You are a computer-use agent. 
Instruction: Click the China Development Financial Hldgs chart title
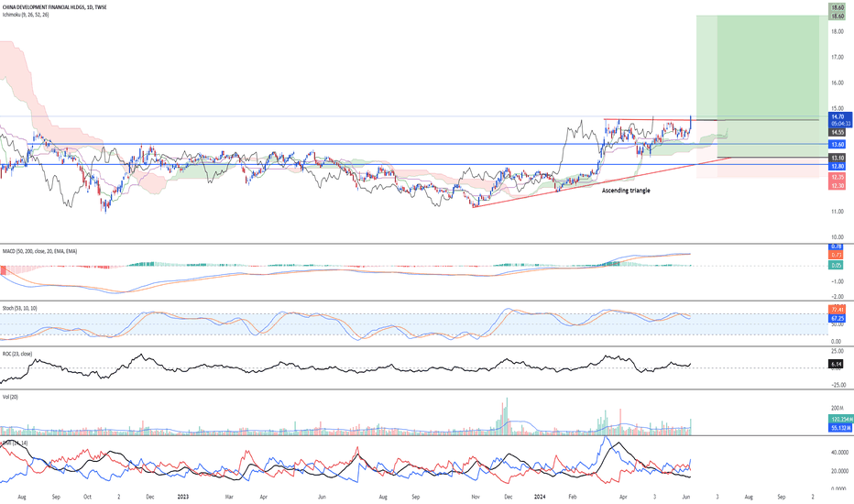pos(54,7)
